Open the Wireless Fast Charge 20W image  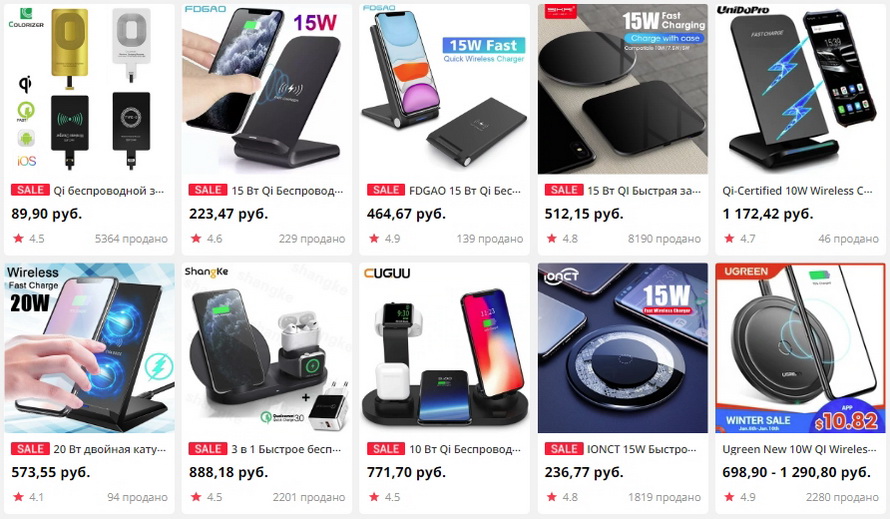(x=89, y=348)
